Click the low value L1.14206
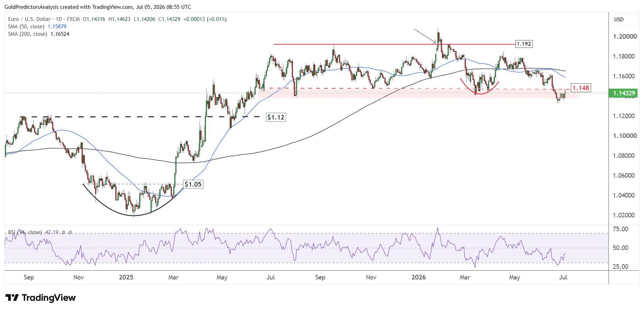644x311 pixels. click(x=144, y=19)
